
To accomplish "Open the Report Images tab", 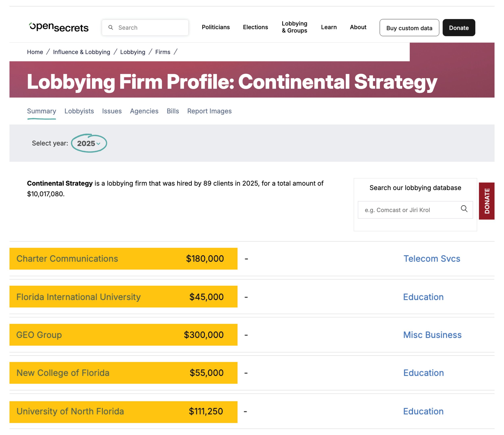I will pos(209,111).
